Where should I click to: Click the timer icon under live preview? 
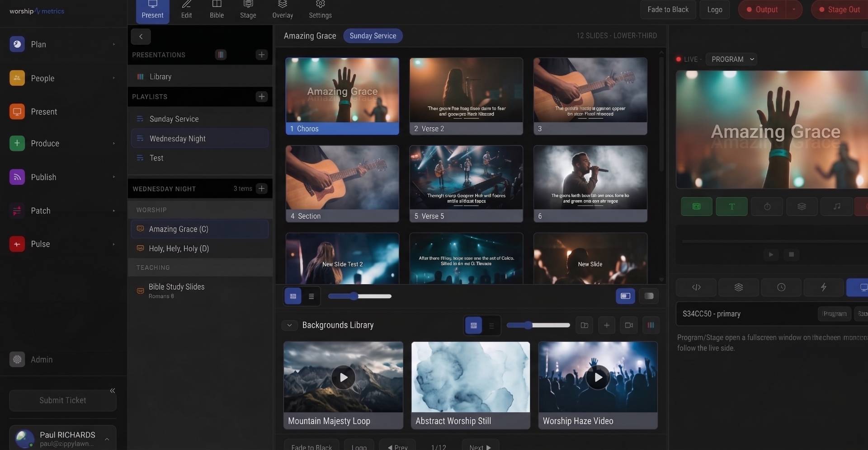[x=767, y=206]
